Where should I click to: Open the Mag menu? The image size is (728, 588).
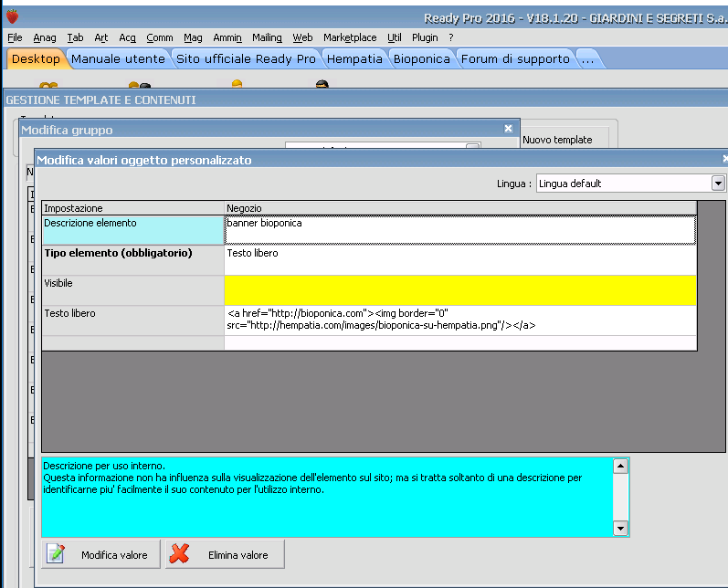(193, 37)
